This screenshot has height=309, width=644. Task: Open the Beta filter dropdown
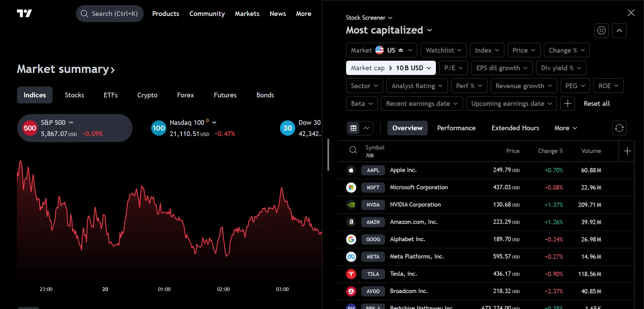[x=362, y=103]
